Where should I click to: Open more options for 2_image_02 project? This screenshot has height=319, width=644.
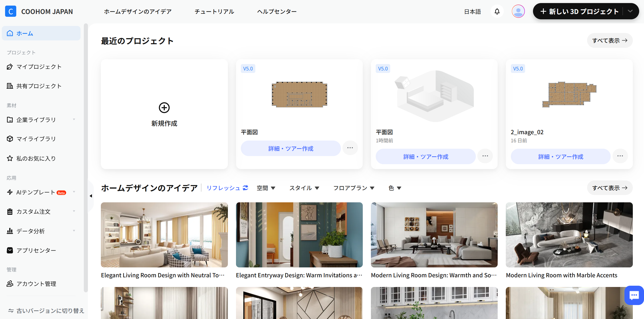tap(620, 156)
